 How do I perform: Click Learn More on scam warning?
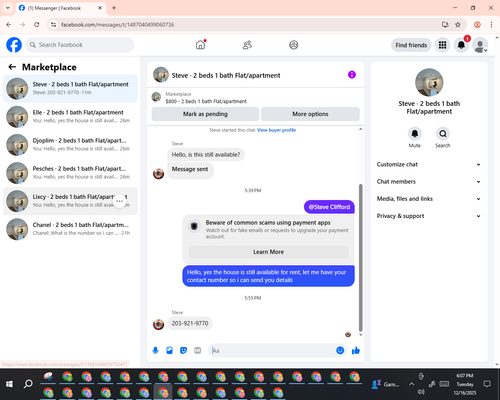pyautogui.click(x=268, y=252)
